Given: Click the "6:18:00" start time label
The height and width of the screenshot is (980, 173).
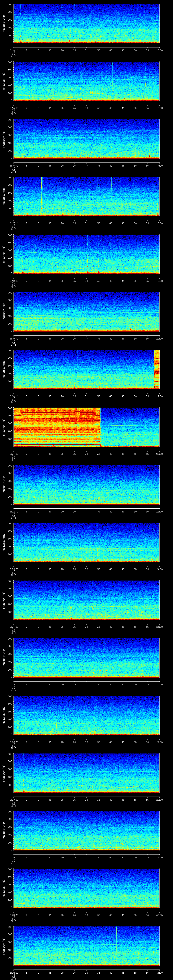Looking at the screenshot, I should click(14, 281).
